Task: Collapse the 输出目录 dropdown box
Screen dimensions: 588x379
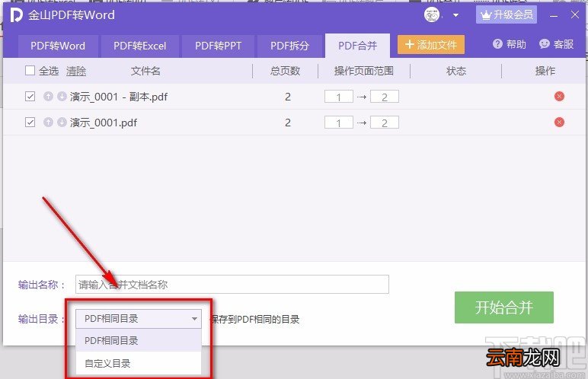Action: (139, 319)
